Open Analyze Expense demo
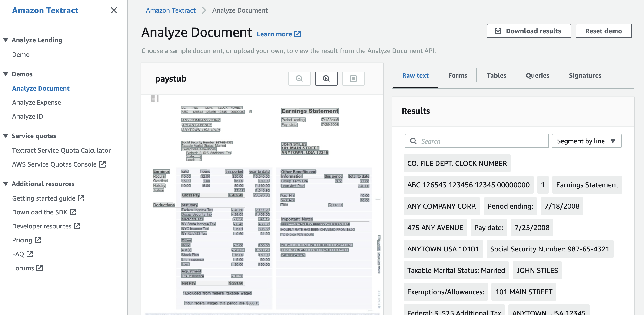The width and height of the screenshot is (644, 315). pyautogui.click(x=37, y=102)
